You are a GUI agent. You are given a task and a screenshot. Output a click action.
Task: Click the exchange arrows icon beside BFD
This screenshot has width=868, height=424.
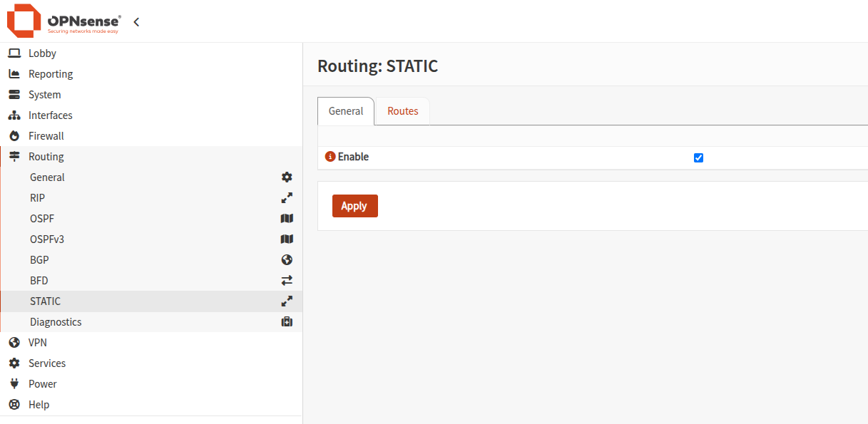pyautogui.click(x=287, y=281)
